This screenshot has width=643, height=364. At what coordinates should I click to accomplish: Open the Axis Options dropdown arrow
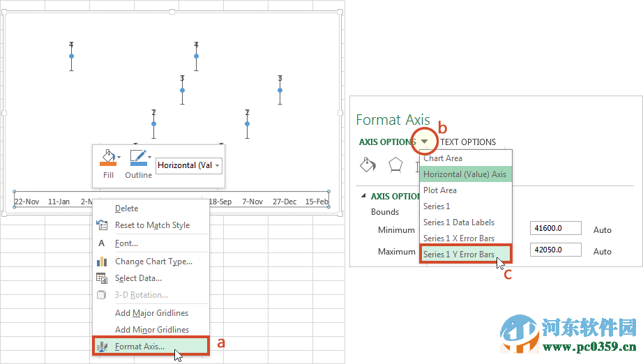(425, 142)
